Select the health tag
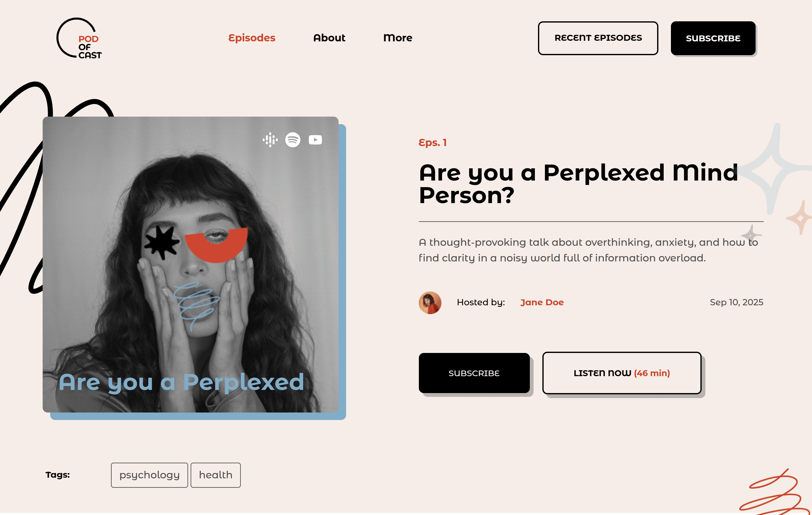The image size is (812, 515). tap(215, 475)
